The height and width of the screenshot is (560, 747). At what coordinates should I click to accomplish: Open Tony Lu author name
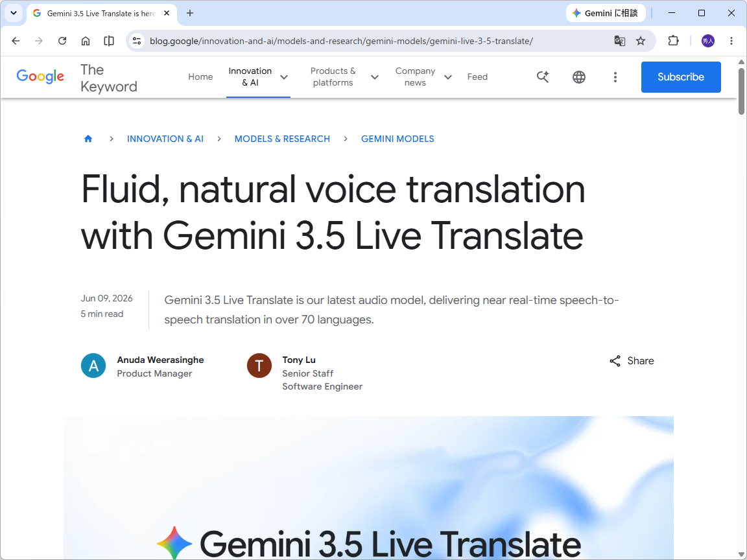pyautogui.click(x=299, y=360)
